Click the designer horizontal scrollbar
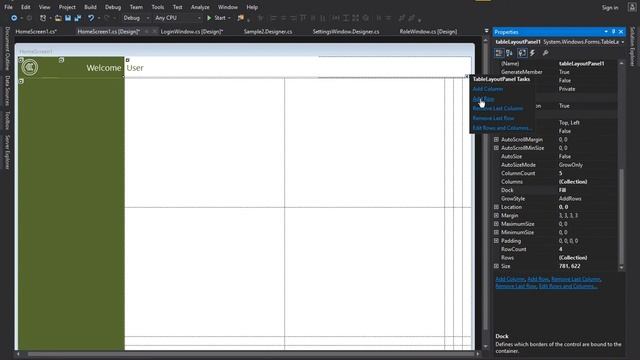 coord(248,354)
